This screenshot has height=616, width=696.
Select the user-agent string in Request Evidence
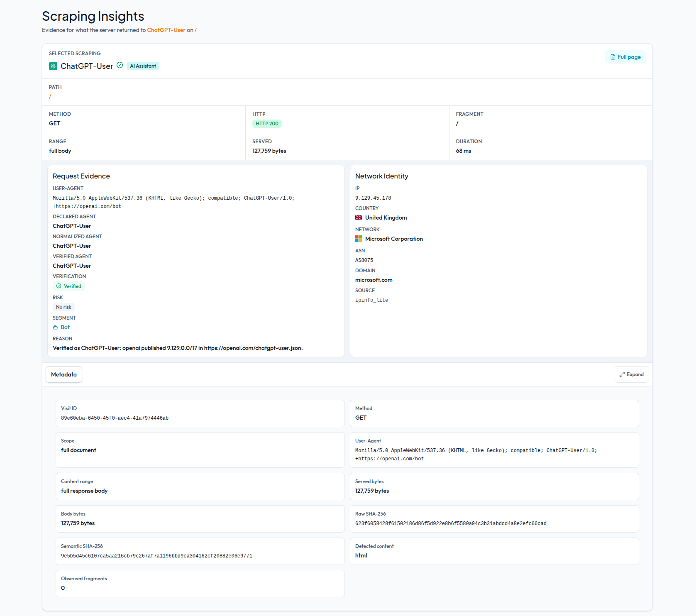tap(173, 202)
